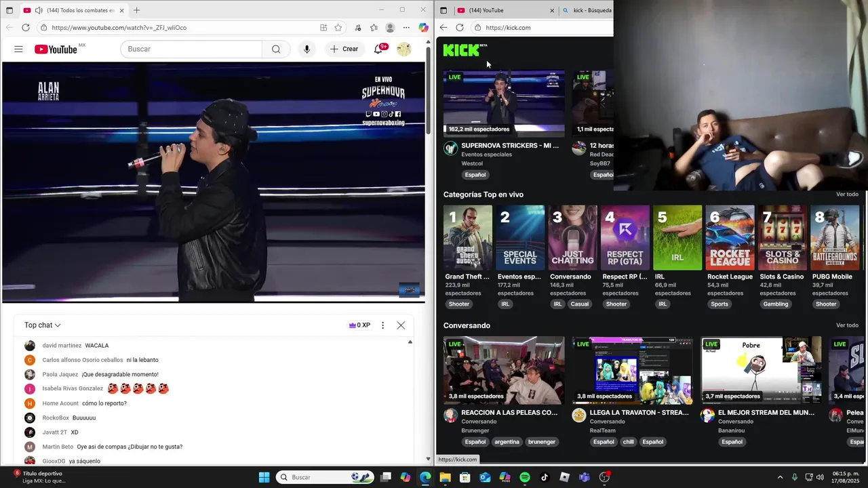Screen dimensions: 868x488
Task: Click the argentina tag under Brunenger stream
Action: point(507,442)
